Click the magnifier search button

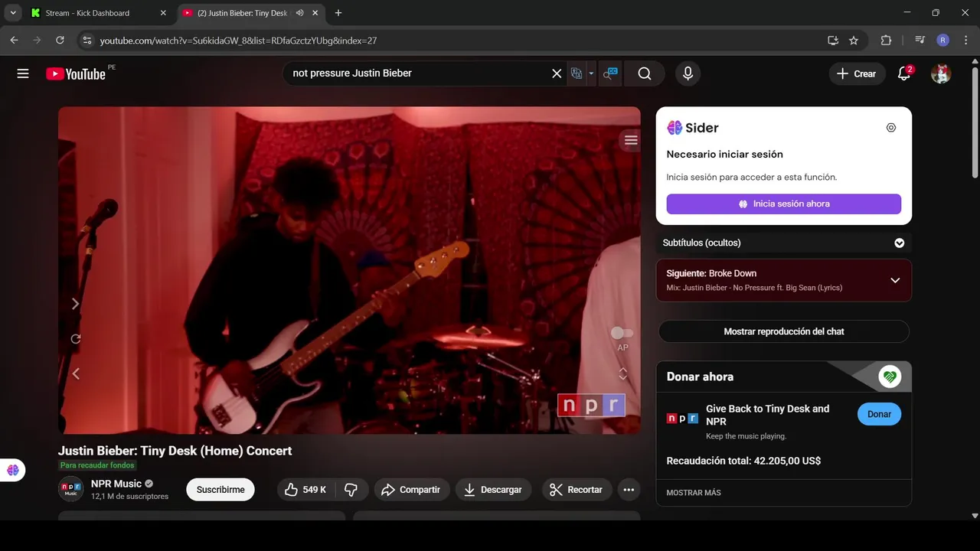645,73
